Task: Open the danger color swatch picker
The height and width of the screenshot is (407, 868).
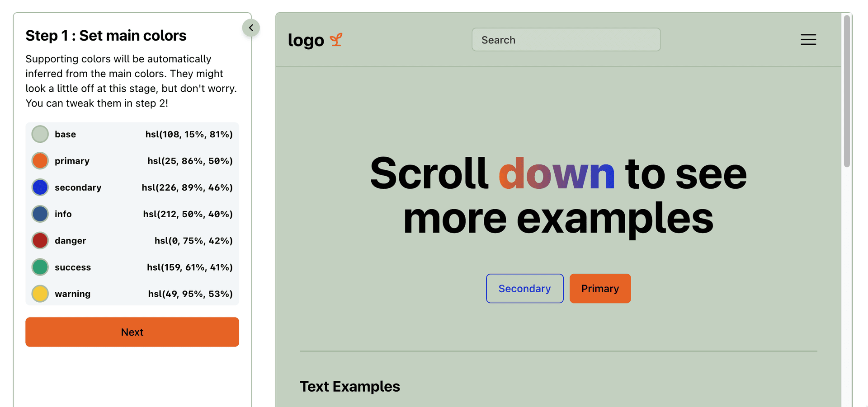Action: (40, 240)
